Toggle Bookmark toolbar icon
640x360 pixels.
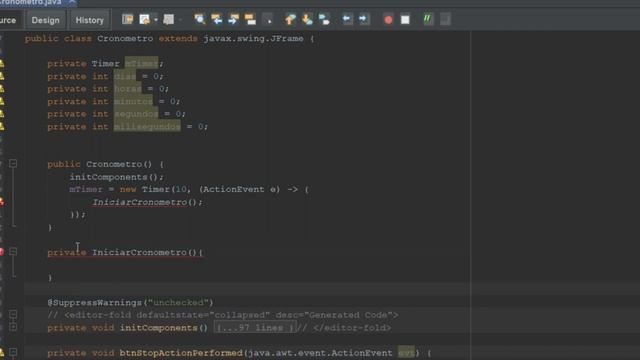point(324,19)
